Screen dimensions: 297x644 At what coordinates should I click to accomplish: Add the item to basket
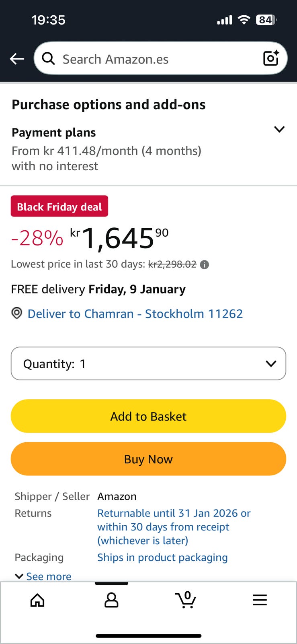point(148,416)
